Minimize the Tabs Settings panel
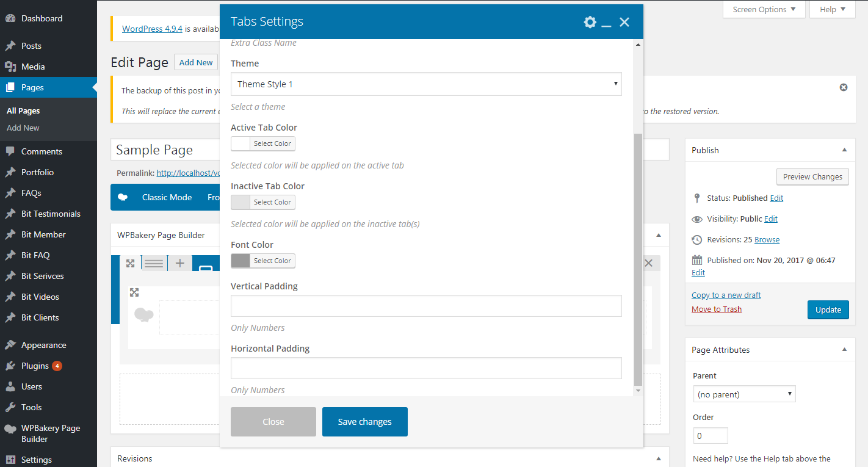Image resolution: width=868 pixels, height=467 pixels. [x=606, y=23]
